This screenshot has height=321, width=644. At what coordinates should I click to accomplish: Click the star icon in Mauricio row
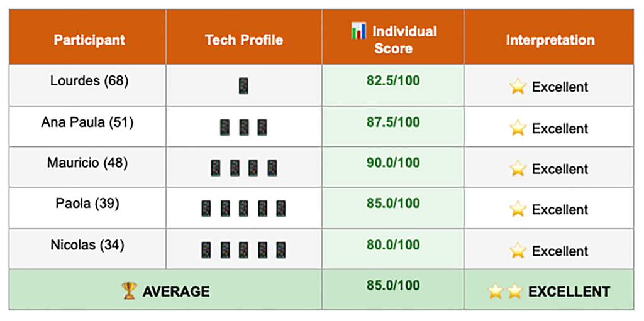coord(518,169)
